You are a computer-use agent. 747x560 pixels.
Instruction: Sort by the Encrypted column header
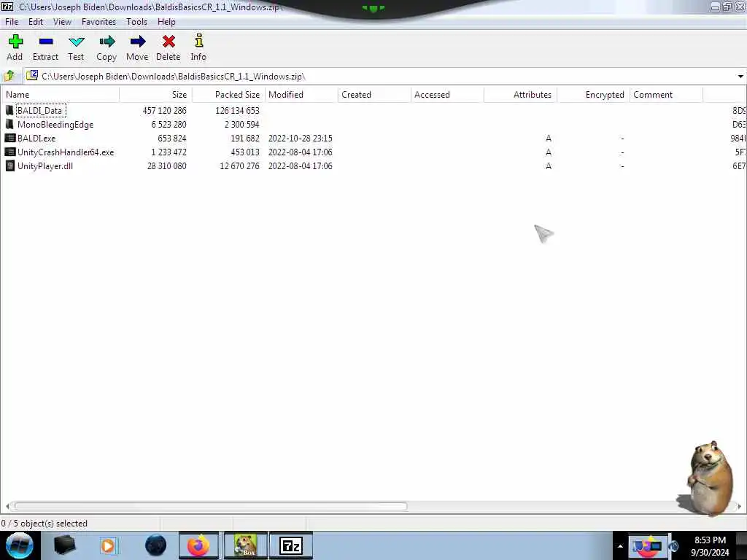point(593,95)
